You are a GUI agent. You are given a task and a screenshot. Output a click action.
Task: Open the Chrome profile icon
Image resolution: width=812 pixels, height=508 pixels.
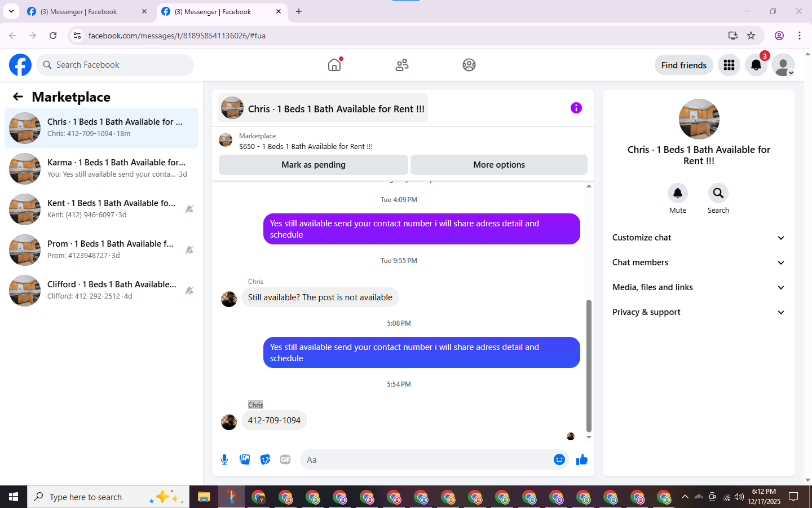pyautogui.click(x=779, y=36)
